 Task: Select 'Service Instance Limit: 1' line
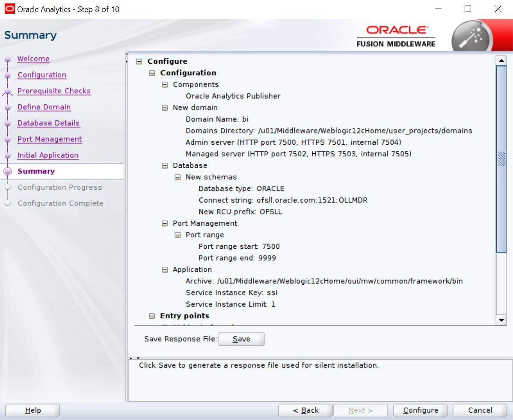[231, 304]
